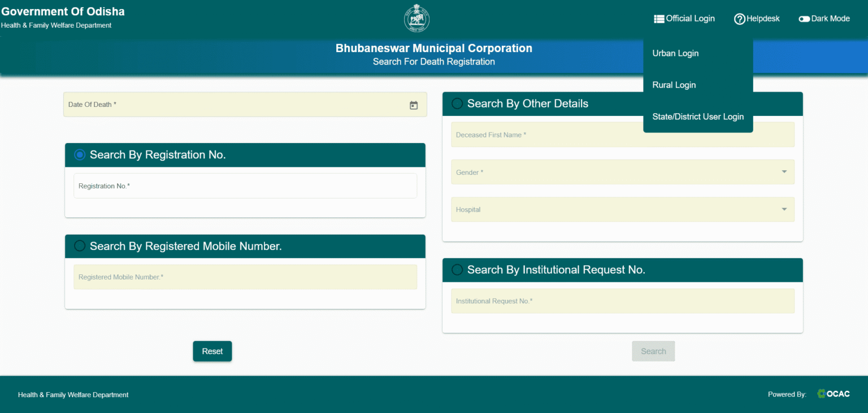Open the Date Of Death calendar icon
The height and width of the screenshot is (413, 868).
(414, 105)
